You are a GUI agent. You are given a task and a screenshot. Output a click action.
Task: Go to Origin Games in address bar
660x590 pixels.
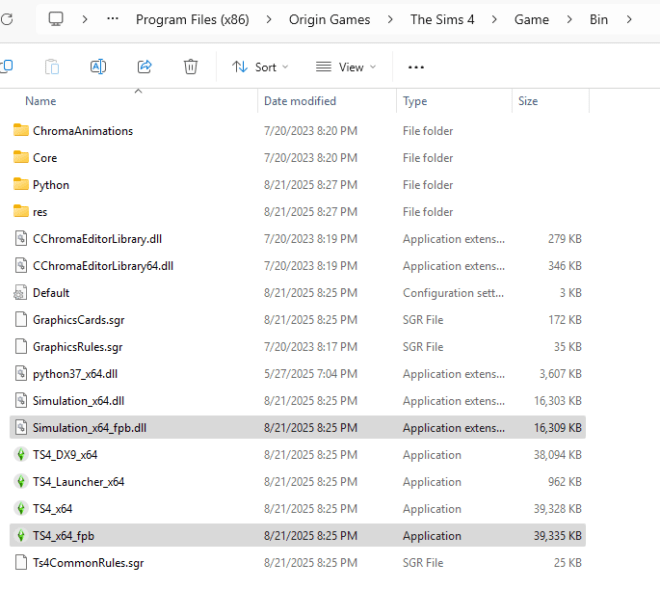329,19
